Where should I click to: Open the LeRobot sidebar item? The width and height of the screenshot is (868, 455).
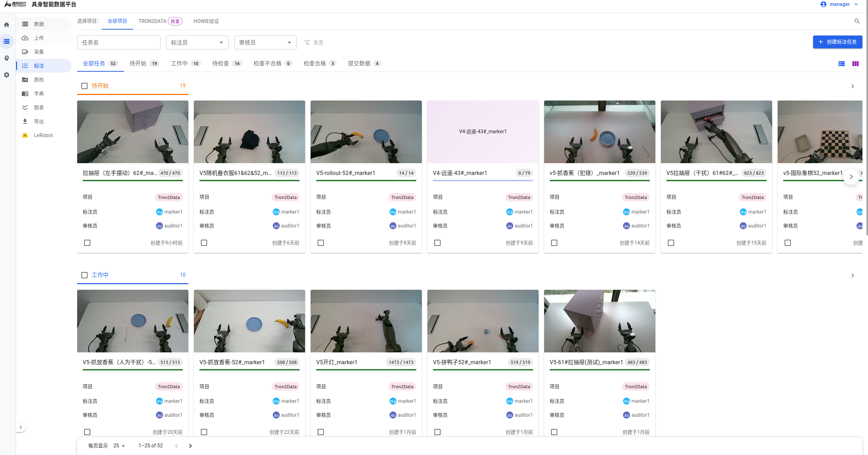coord(44,135)
